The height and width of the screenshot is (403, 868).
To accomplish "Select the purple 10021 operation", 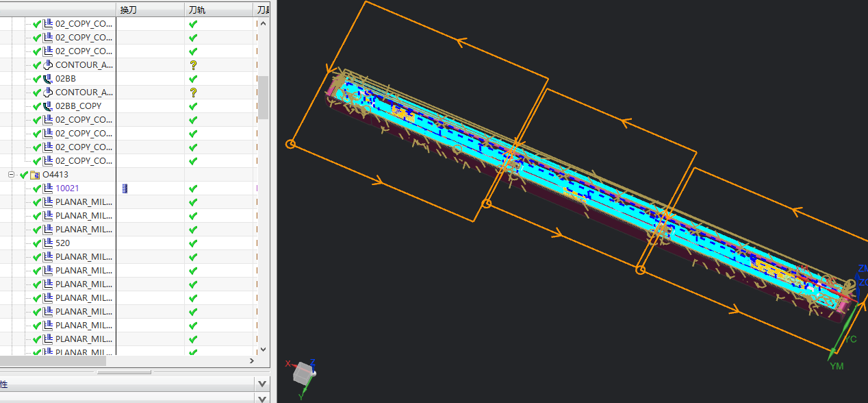I will pyautogui.click(x=67, y=188).
